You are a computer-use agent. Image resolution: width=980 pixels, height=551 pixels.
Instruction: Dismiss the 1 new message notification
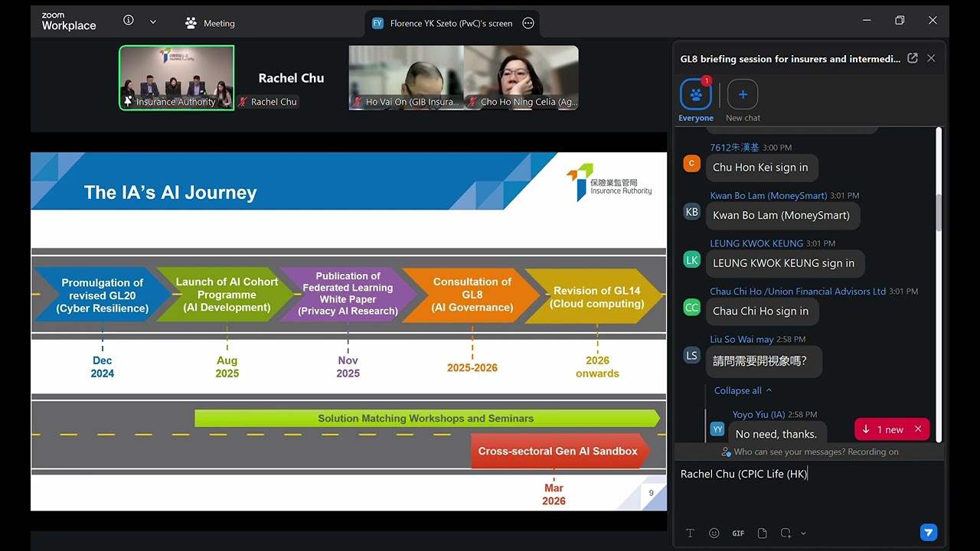coord(918,429)
